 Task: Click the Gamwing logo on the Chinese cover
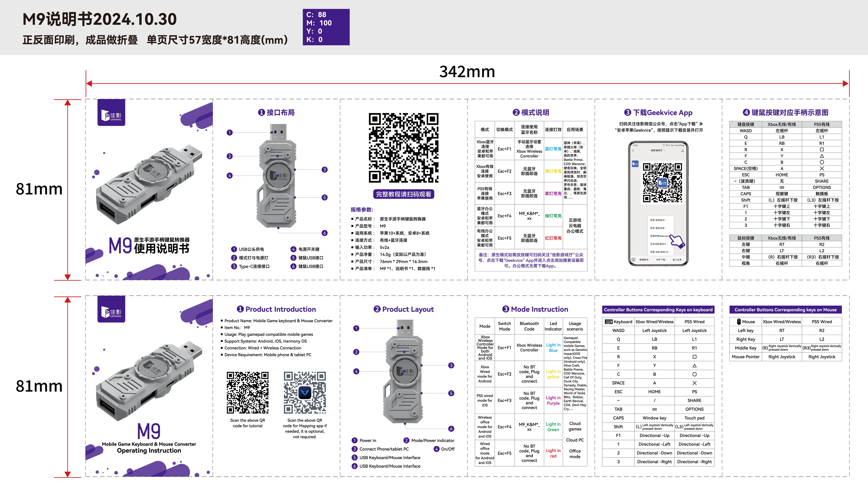tap(111, 112)
